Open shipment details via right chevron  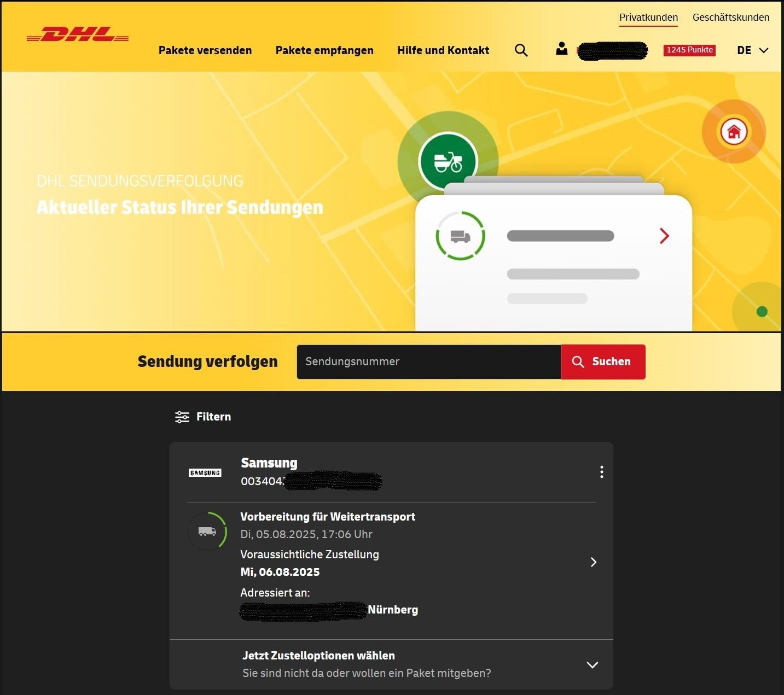(x=594, y=562)
